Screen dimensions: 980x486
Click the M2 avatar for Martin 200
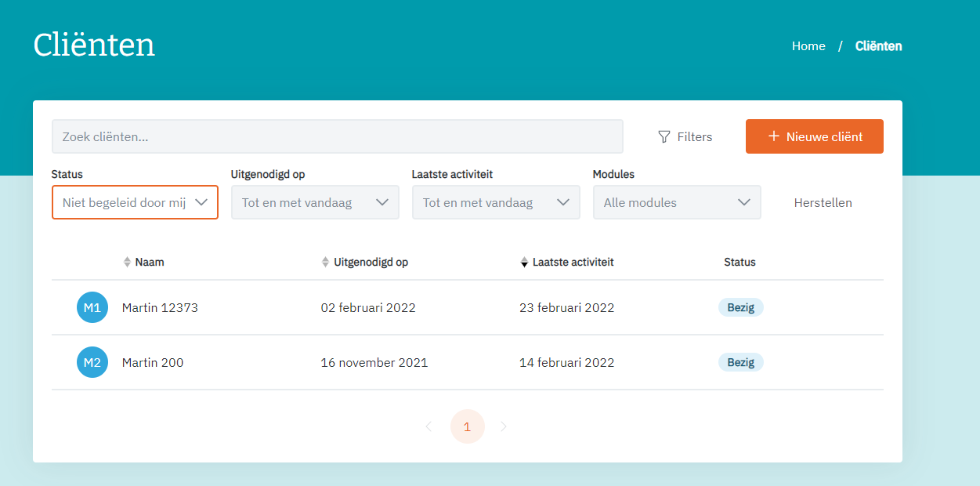click(92, 362)
